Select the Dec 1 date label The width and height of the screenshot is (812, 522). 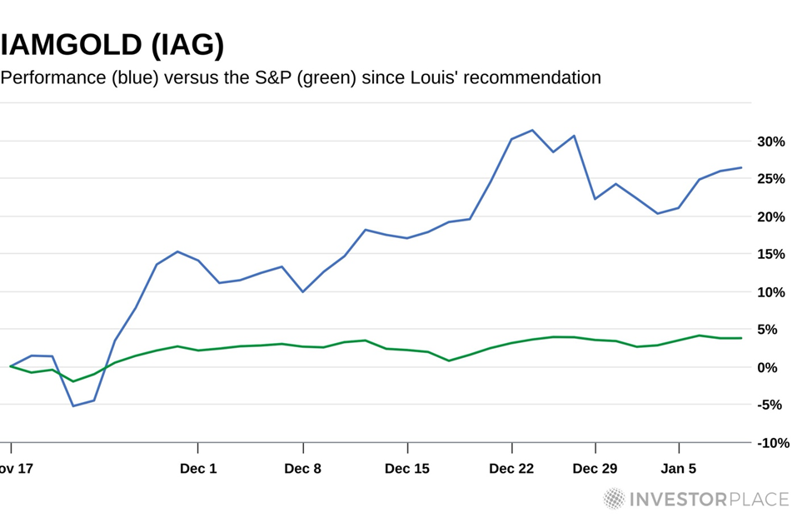(x=198, y=469)
